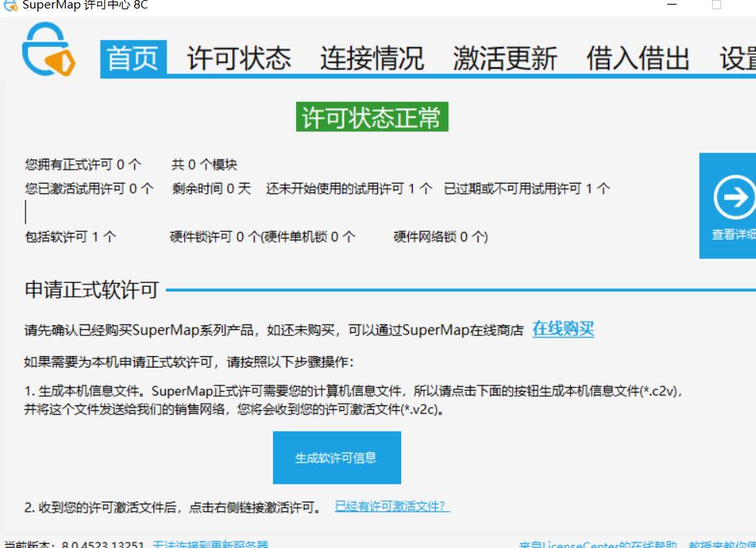Click the 硬件锁许可 0 个 text
Viewport: 756px width, 548px height.
[215, 237]
